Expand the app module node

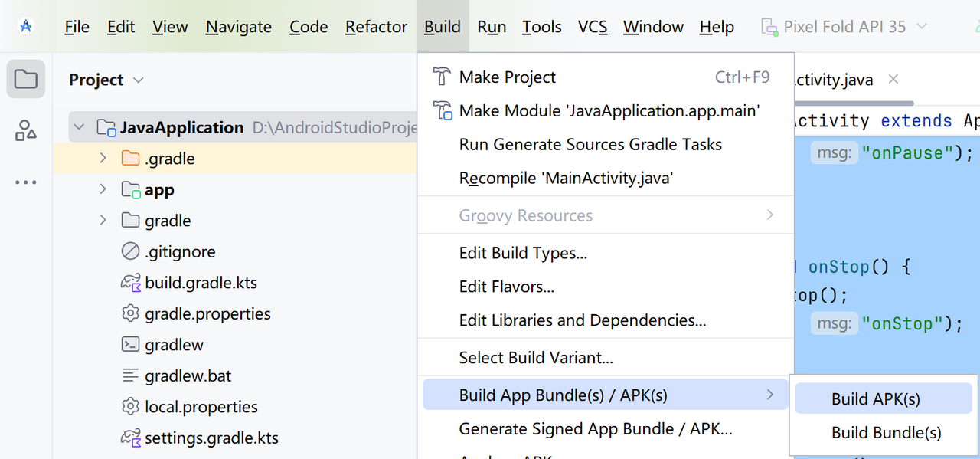coord(103,190)
